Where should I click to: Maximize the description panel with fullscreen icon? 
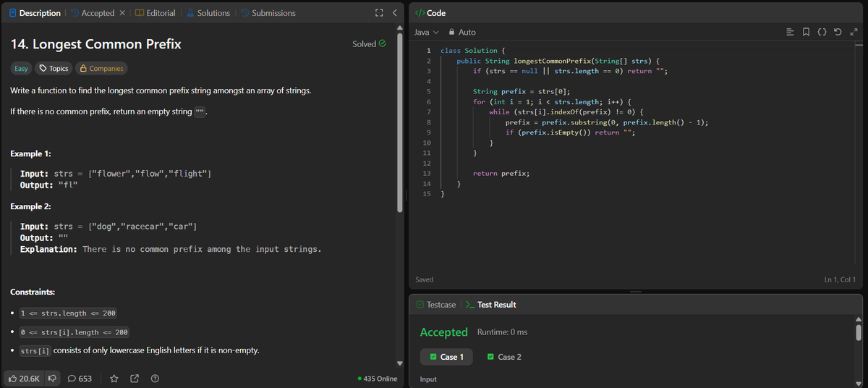tap(378, 13)
